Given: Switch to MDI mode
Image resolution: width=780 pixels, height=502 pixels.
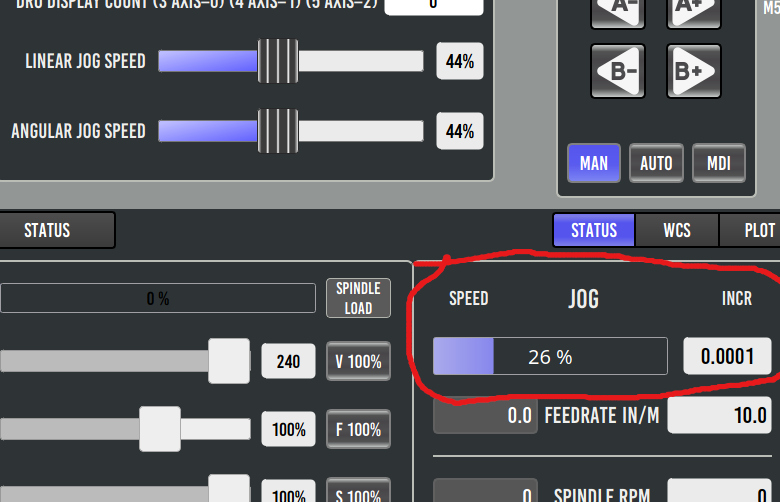Looking at the screenshot, I should click(x=719, y=163).
